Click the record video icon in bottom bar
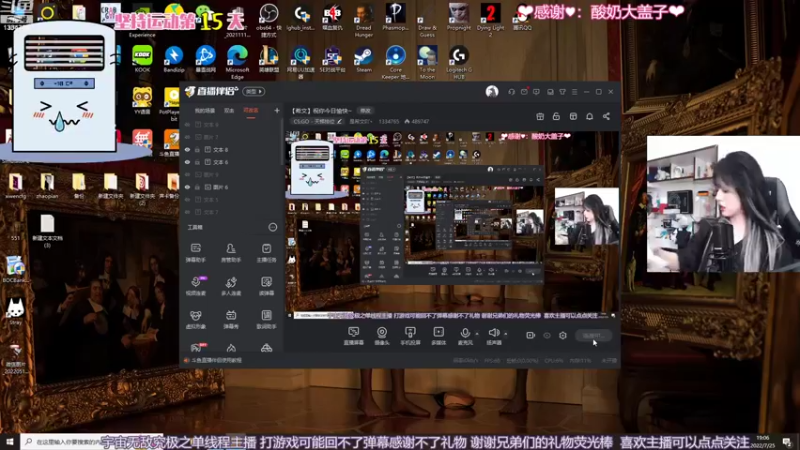 (531, 335)
